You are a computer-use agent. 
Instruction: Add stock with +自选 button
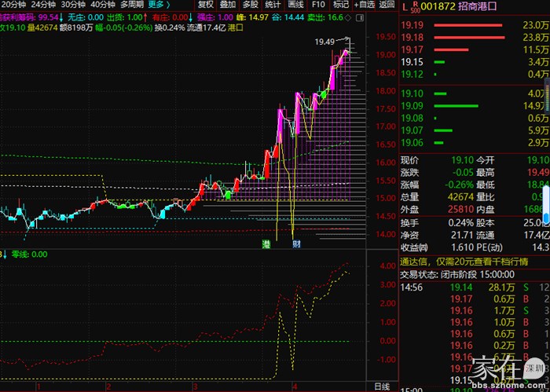tap(363, 5)
